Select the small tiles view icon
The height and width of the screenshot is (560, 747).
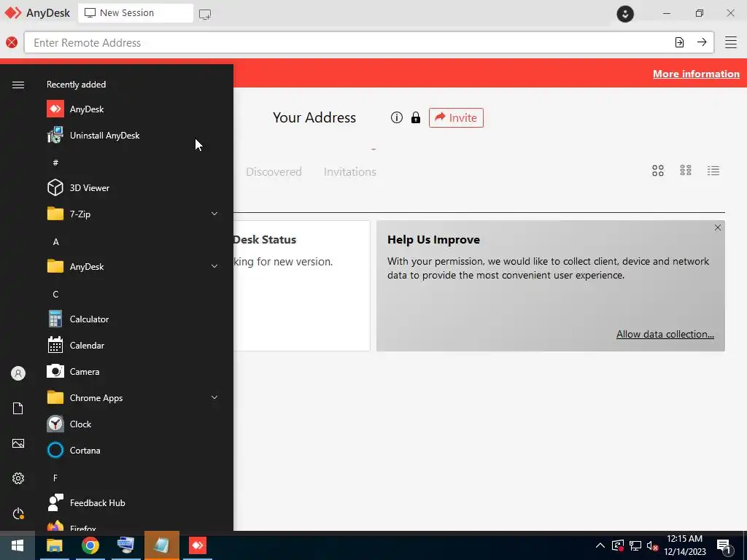coord(686,171)
